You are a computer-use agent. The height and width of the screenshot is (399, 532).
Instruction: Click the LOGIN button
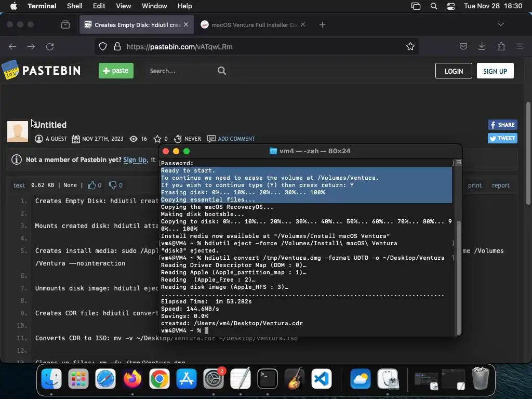454,71
